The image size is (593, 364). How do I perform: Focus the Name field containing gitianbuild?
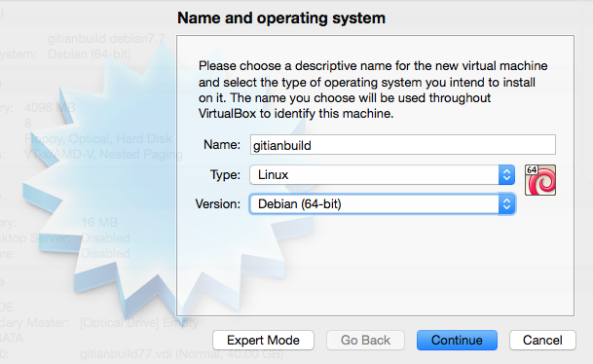point(403,145)
